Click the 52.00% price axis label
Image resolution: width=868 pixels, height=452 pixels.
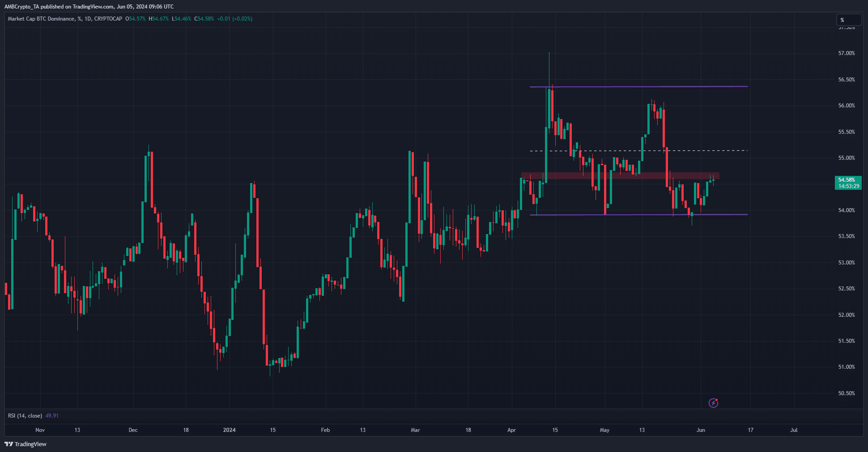847,315
